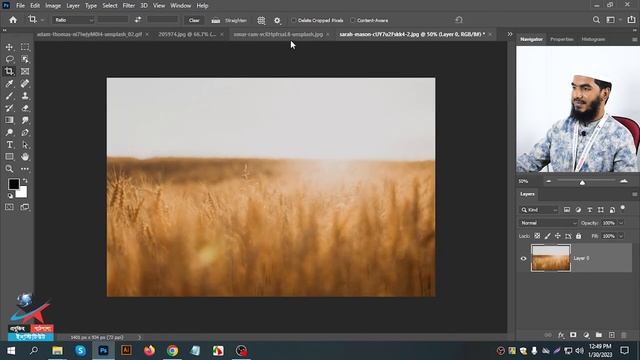Open the Fill slider dropdown arrow
Screen dimensions: 640x360
point(621,236)
